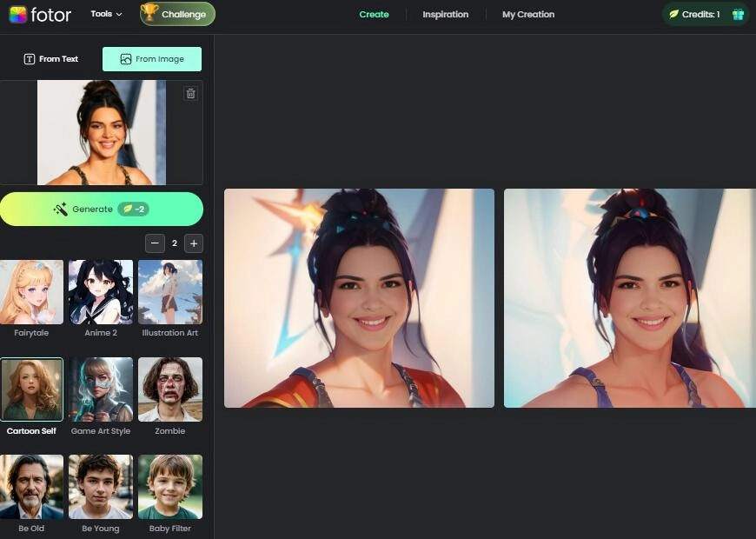
Task: Select the From Image tab
Action: click(152, 59)
